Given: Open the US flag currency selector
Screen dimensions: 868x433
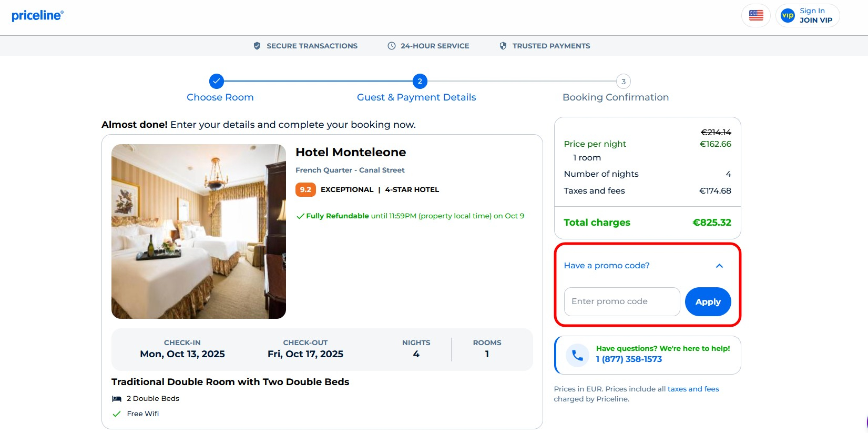Looking at the screenshot, I should pos(756,16).
